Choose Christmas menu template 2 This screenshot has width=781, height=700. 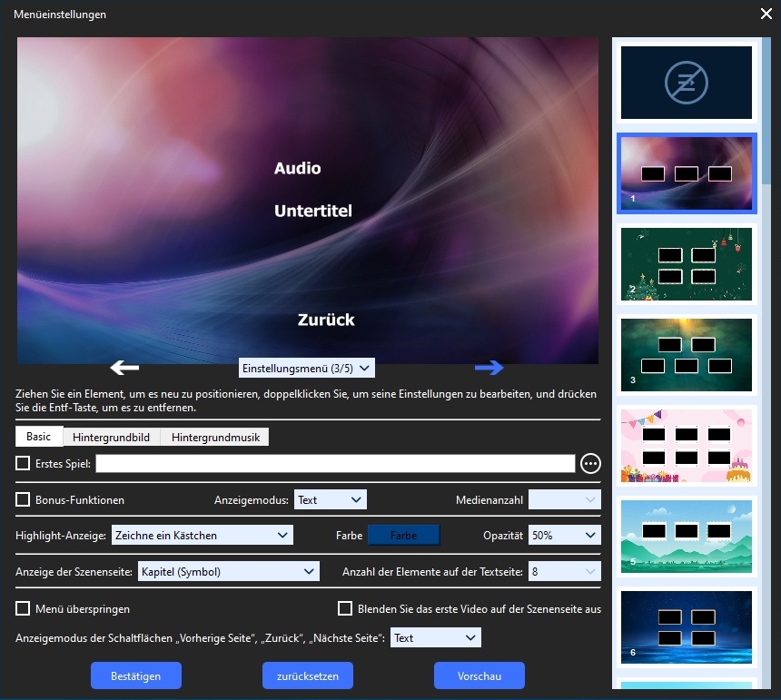tap(687, 264)
